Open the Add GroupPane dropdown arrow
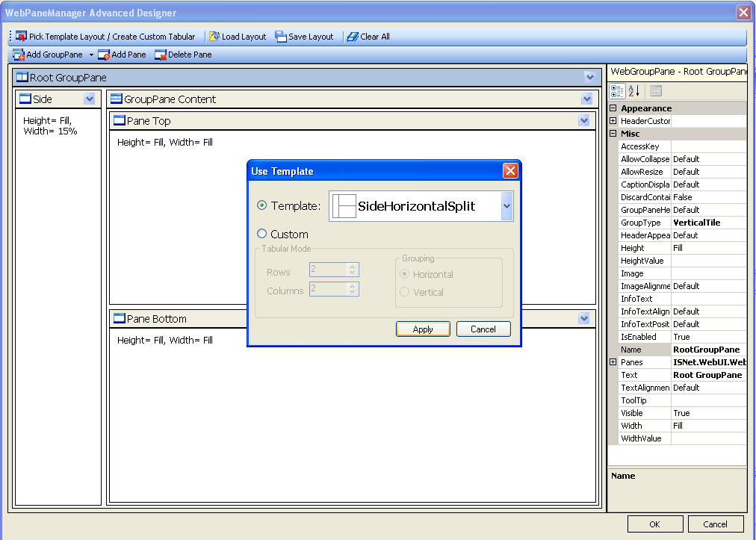This screenshot has height=540, width=756. click(91, 55)
